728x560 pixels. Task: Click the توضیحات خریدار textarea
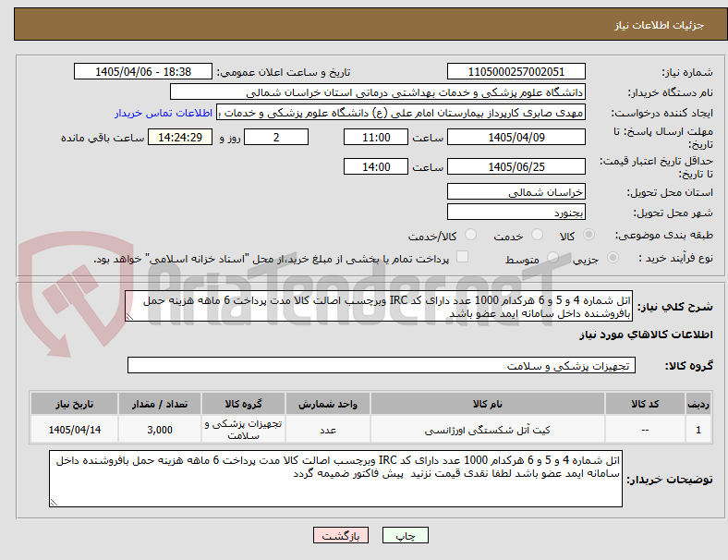click(x=335, y=479)
